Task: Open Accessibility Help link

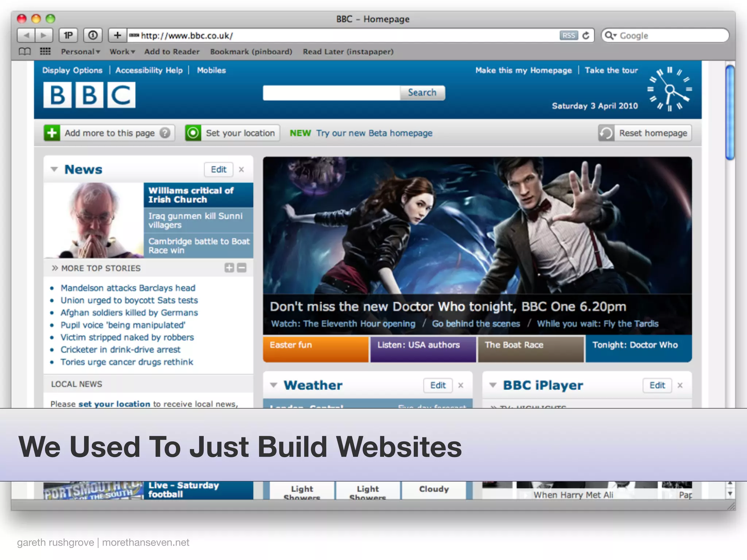Action: pyautogui.click(x=149, y=70)
